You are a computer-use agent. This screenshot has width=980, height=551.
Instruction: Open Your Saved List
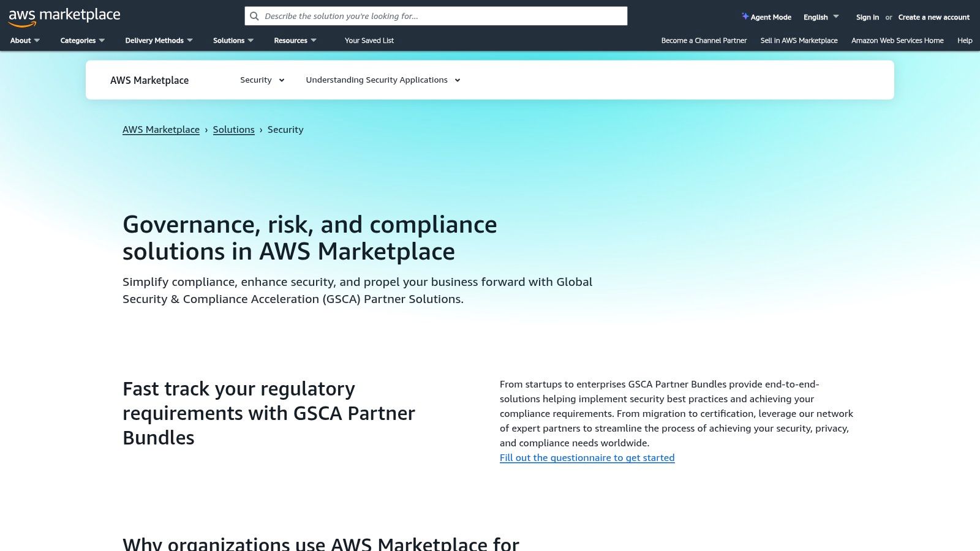[x=369, y=40]
